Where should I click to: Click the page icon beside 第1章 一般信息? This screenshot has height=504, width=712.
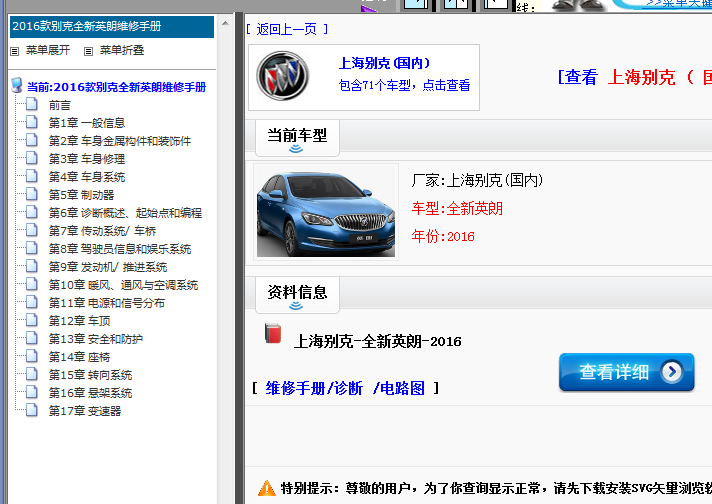[x=32, y=123]
